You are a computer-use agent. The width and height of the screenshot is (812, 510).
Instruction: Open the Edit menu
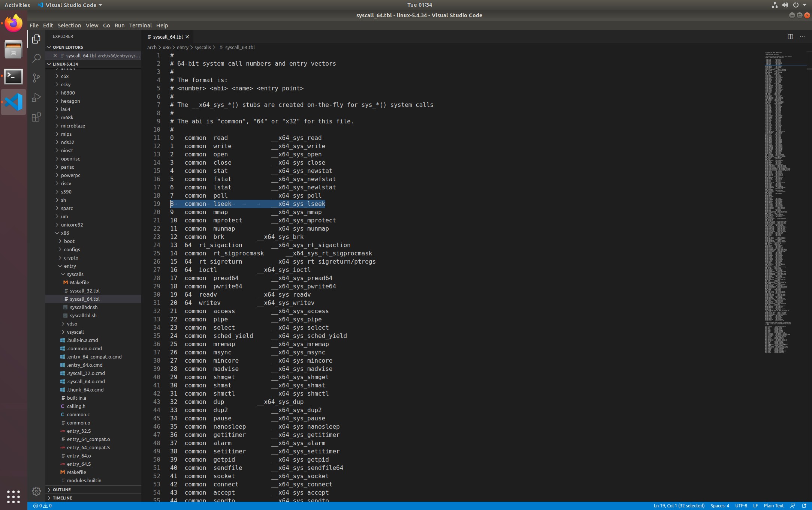pyautogui.click(x=48, y=25)
